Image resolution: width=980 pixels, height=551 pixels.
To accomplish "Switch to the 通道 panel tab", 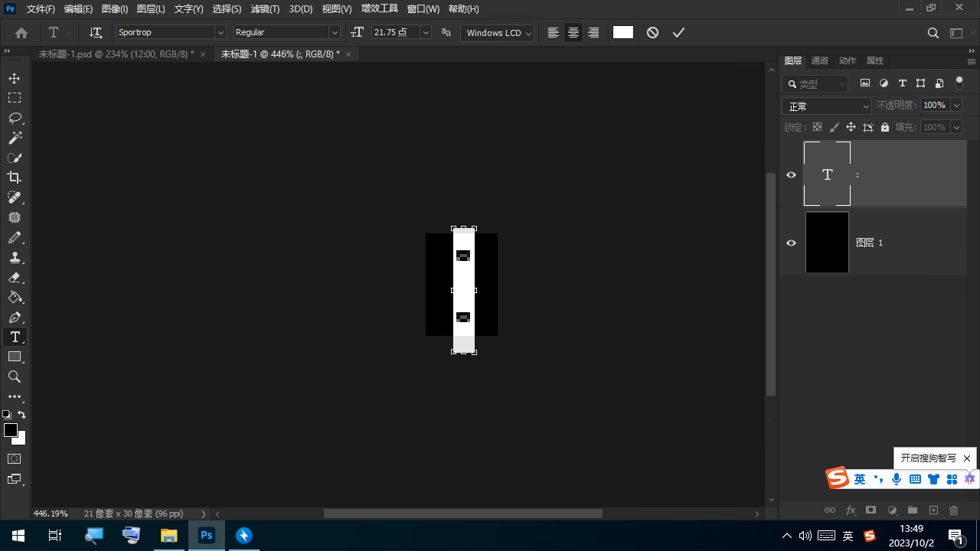I will [819, 60].
